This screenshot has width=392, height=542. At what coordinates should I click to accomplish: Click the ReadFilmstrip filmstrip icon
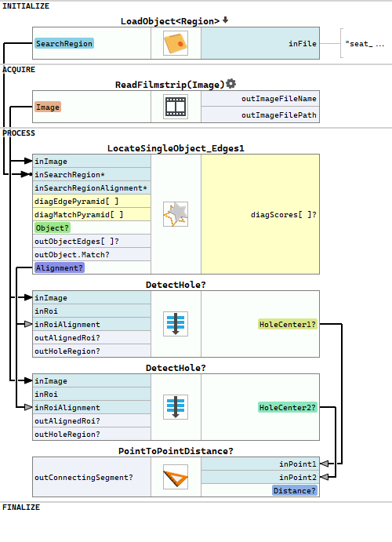pyautogui.click(x=176, y=107)
